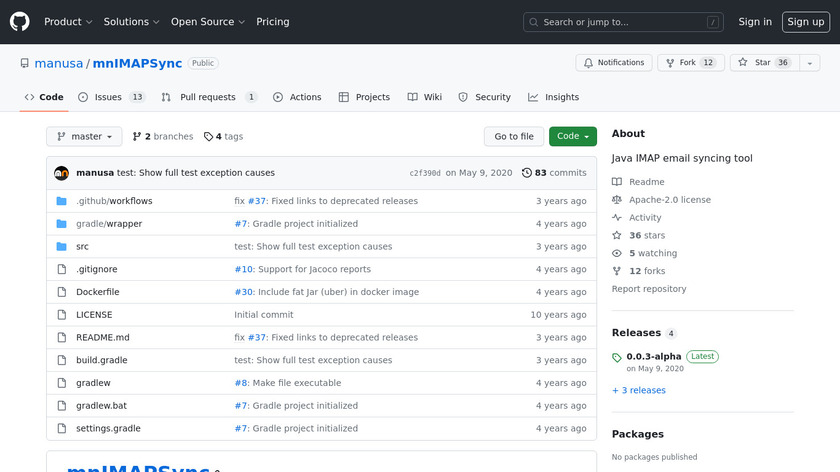Click the manusa avatar in commit header

click(61, 173)
